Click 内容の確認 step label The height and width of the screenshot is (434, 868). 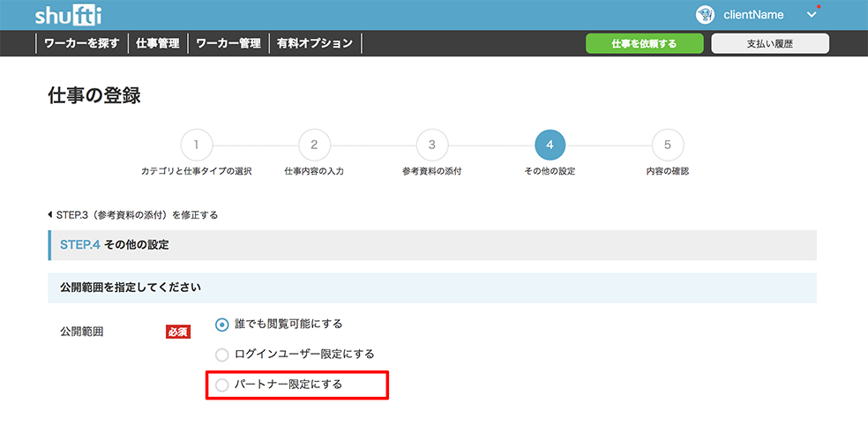coord(668,172)
